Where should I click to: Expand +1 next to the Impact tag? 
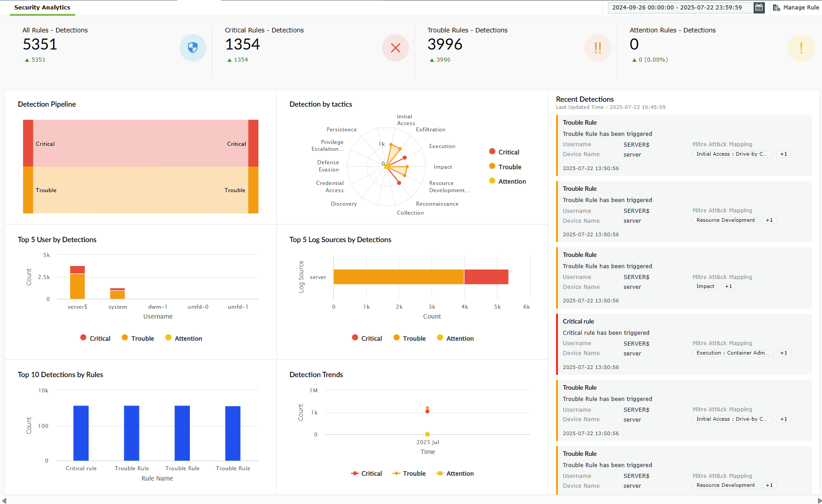pyautogui.click(x=728, y=286)
